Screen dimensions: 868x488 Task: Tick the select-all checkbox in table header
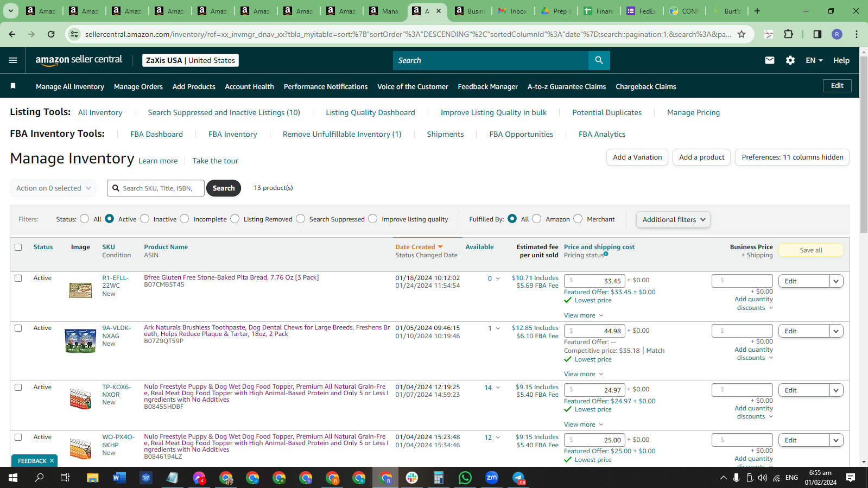(18, 247)
